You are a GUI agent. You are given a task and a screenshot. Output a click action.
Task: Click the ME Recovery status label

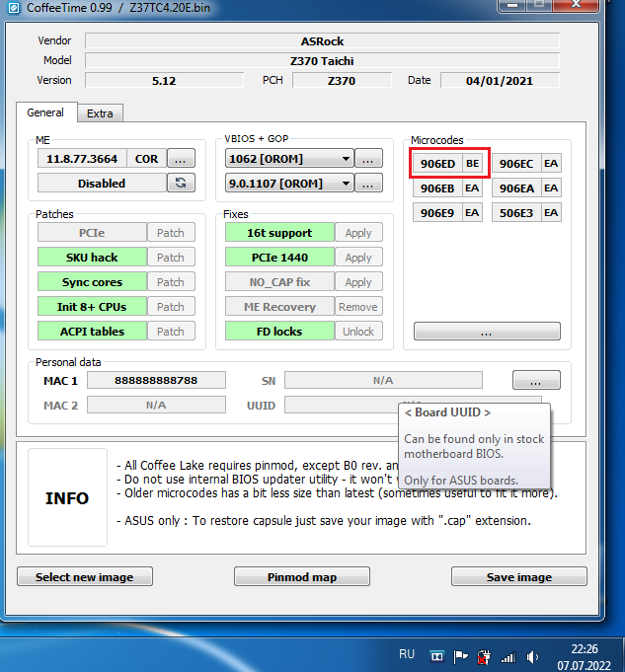click(279, 307)
